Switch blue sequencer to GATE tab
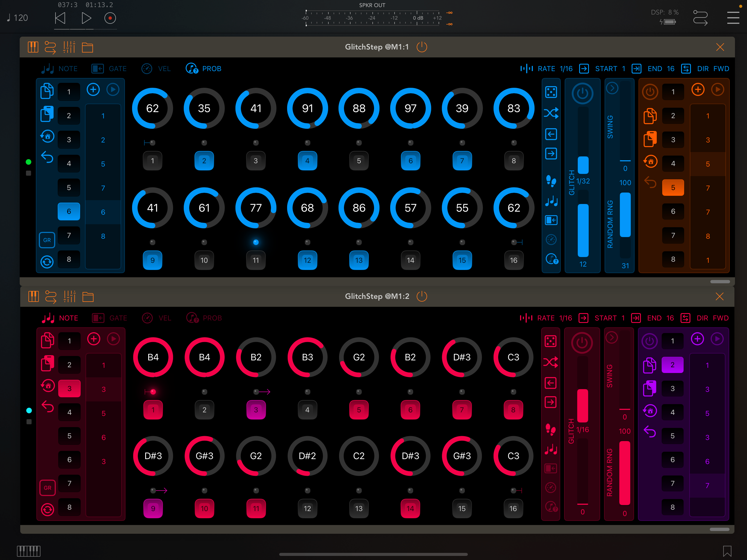This screenshot has width=747, height=560. (109, 69)
